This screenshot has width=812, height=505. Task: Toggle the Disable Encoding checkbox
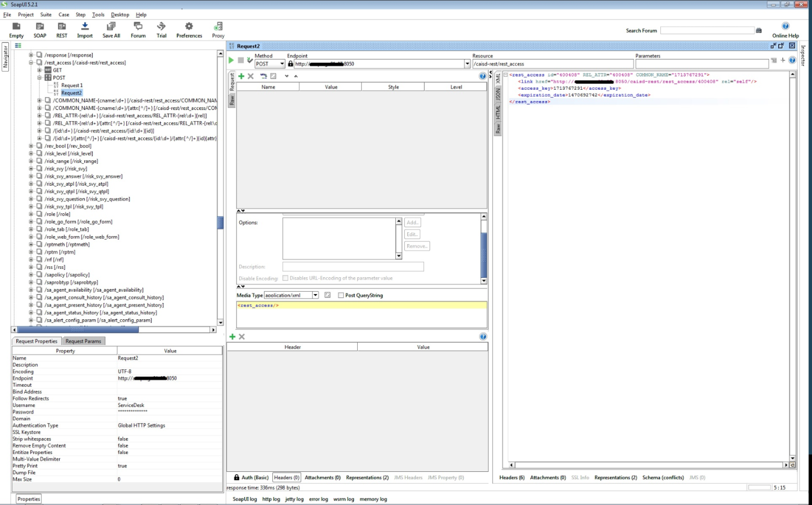(285, 278)
